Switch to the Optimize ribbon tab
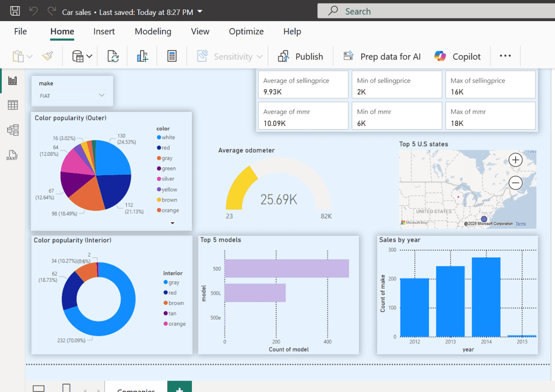 246,32
